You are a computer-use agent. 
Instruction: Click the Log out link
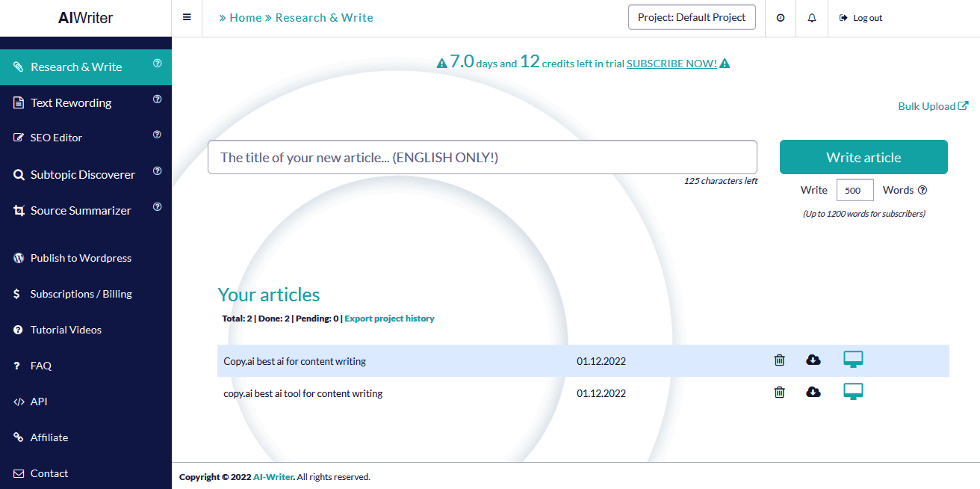tap(860, 18)
